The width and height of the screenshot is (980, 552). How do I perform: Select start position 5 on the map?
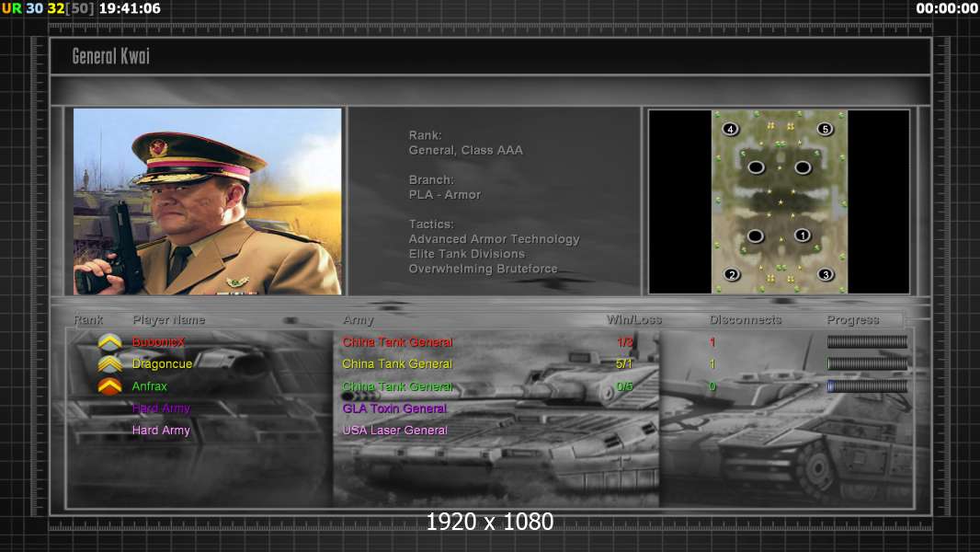tap(825, 130)
